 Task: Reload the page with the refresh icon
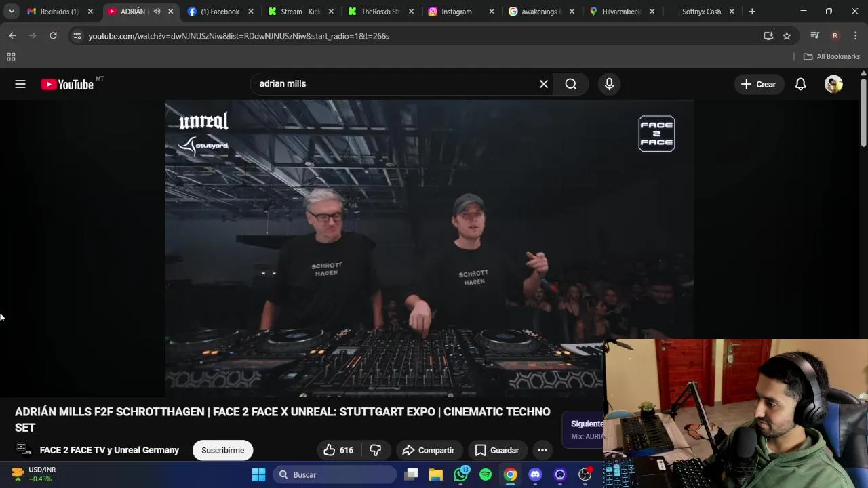click(53, 36)
